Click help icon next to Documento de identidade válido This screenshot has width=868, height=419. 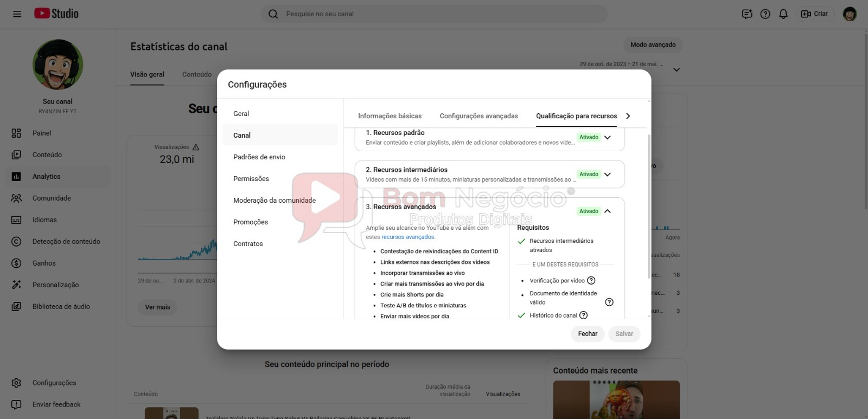[x=609, y=302]
